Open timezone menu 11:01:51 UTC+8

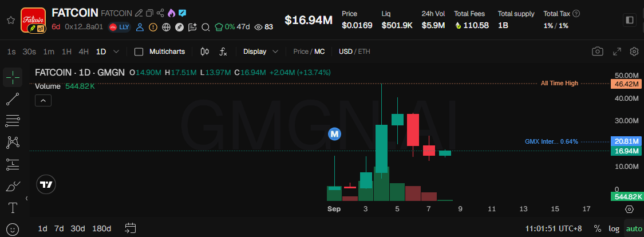coord(554,228)
